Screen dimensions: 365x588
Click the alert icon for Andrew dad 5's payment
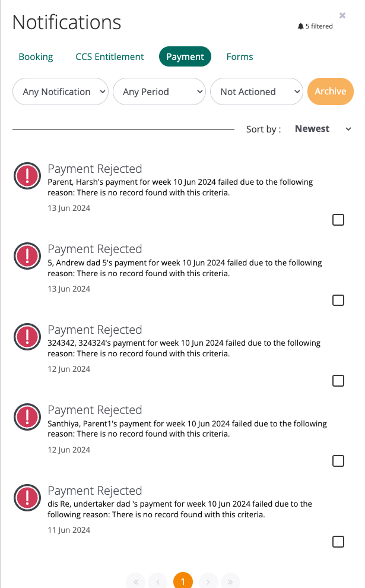(x=26, y=255)
